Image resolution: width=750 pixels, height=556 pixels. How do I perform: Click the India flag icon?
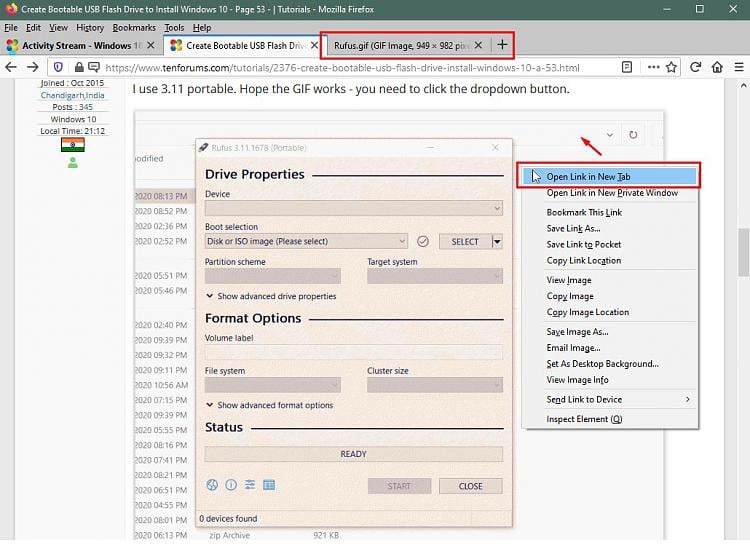[73, 145]
